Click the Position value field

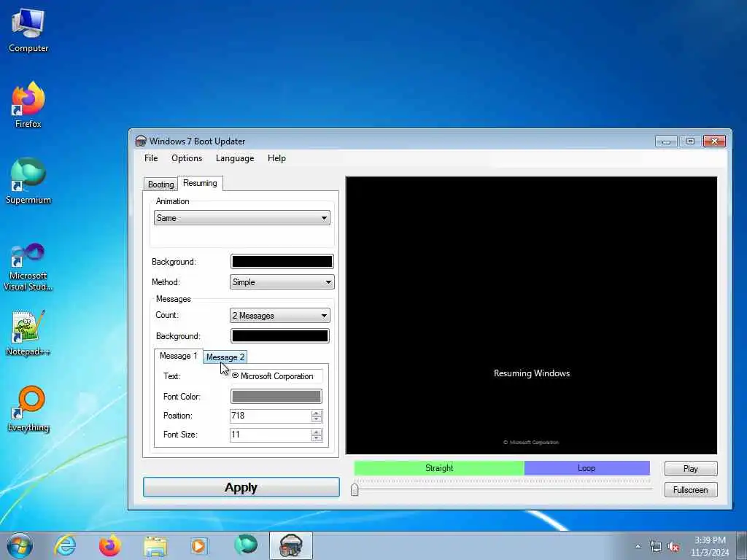271,416
